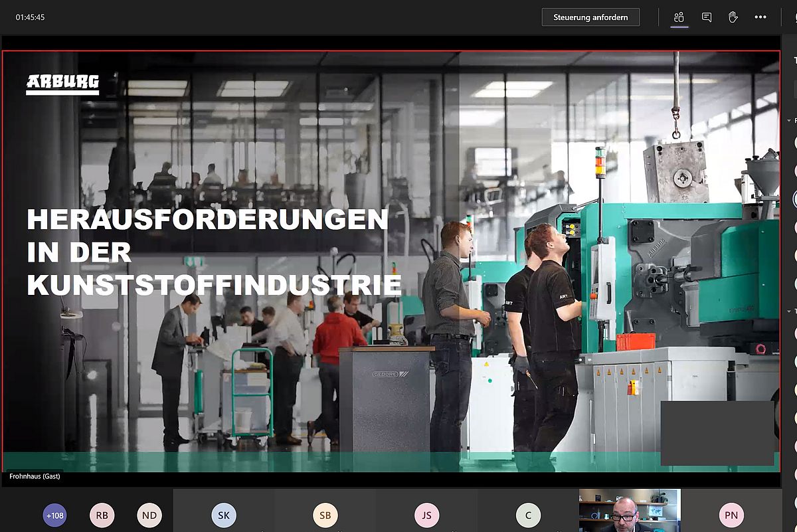This screenshot has height=532, width=797.
Task: Click the slide title Herausforderungen in der Kunststoffindustrie
Action: tap(214, 252)
